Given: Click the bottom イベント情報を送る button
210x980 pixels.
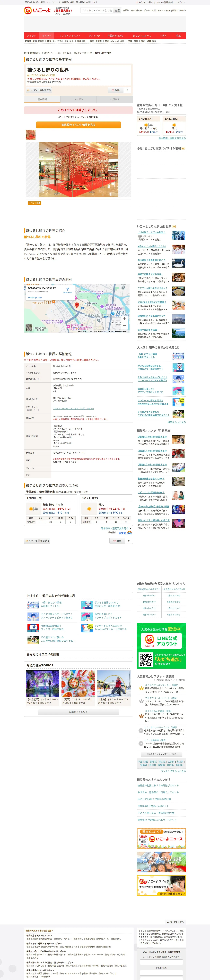Looking at the screenshot, I should [37, 541].
